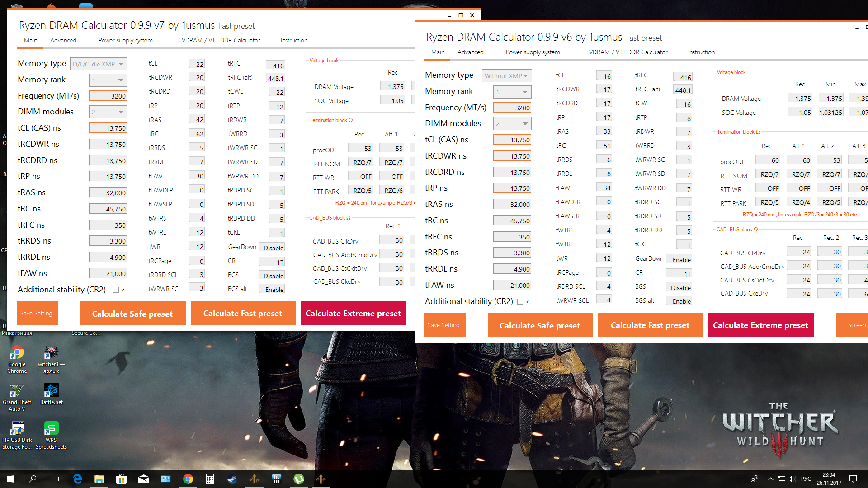
Task: Switch to Advanced tab in v7 window
Action: (x=63, y=40)
